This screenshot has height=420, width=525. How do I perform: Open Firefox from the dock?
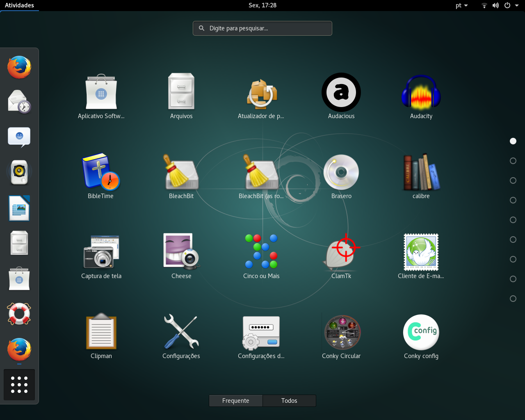[19, 67]
